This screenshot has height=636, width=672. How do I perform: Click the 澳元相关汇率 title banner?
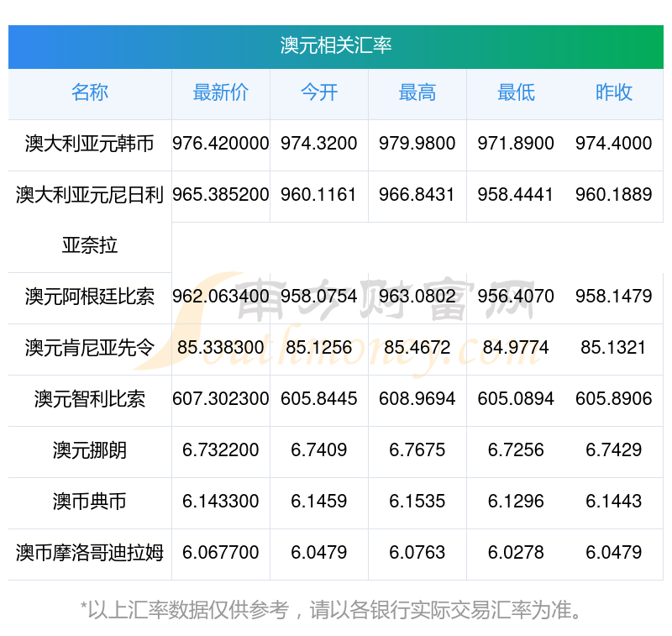click(336, 45)
